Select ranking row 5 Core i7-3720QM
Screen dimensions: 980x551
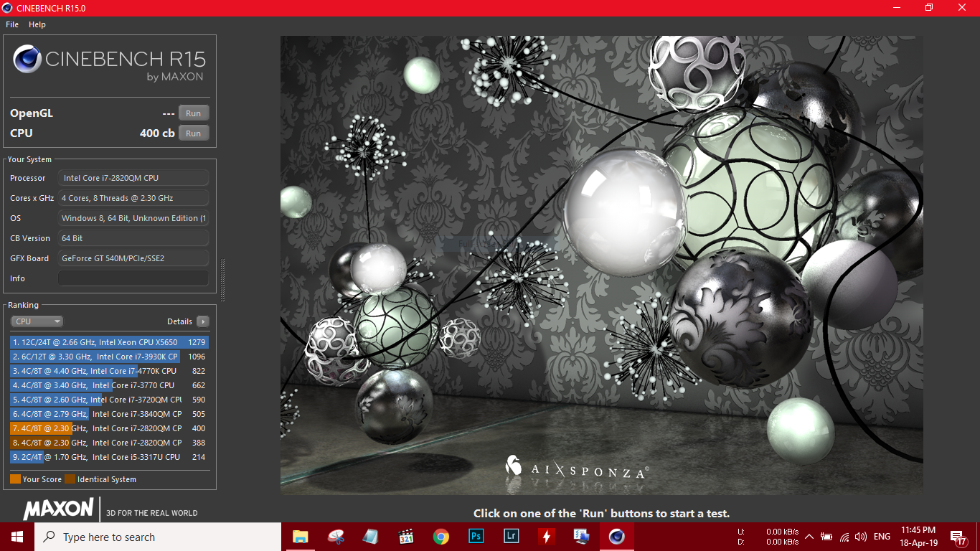tap(109, 400)
